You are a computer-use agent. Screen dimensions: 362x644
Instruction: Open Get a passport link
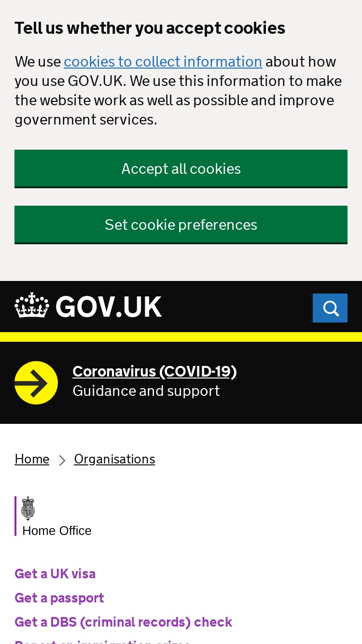pos(59,598)
